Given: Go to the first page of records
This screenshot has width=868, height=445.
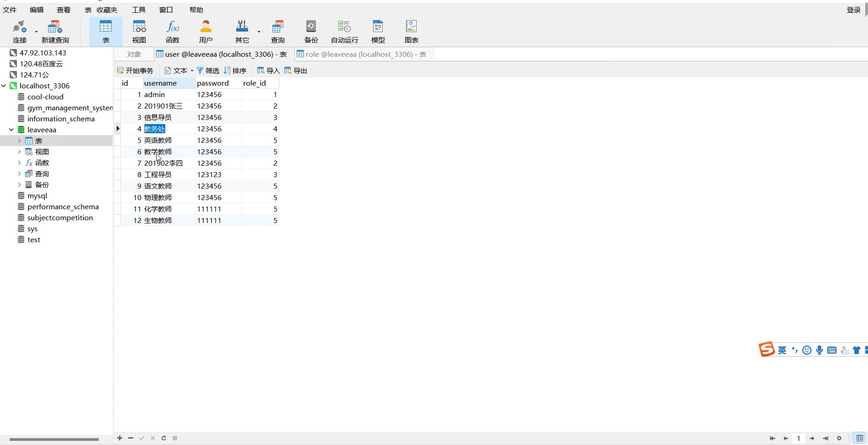Looking at the screenshot, I should [772, 438].
